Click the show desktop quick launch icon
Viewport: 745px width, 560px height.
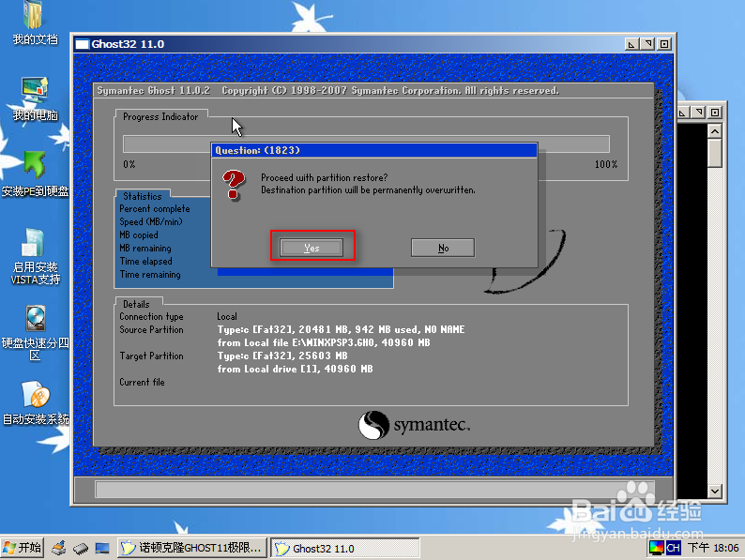tap(102, 549)
